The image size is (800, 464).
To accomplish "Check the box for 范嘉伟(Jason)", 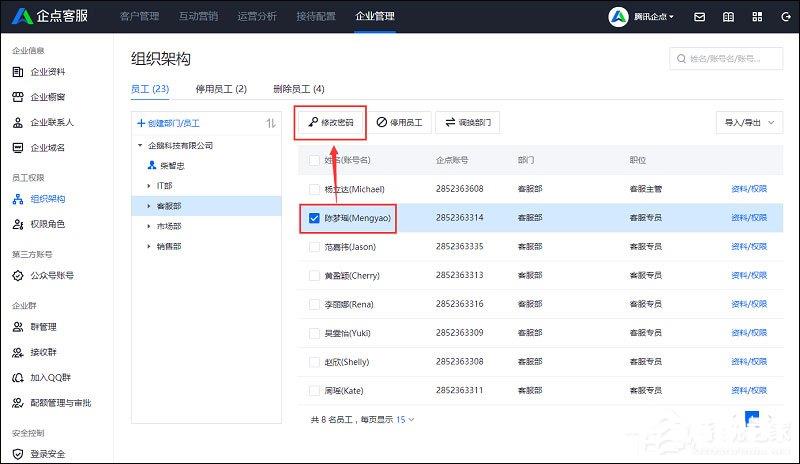I will pos(314,247).
